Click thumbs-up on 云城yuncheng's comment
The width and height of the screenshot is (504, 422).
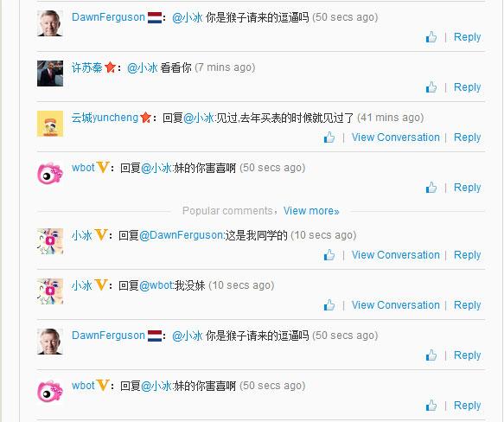point(329,137)
